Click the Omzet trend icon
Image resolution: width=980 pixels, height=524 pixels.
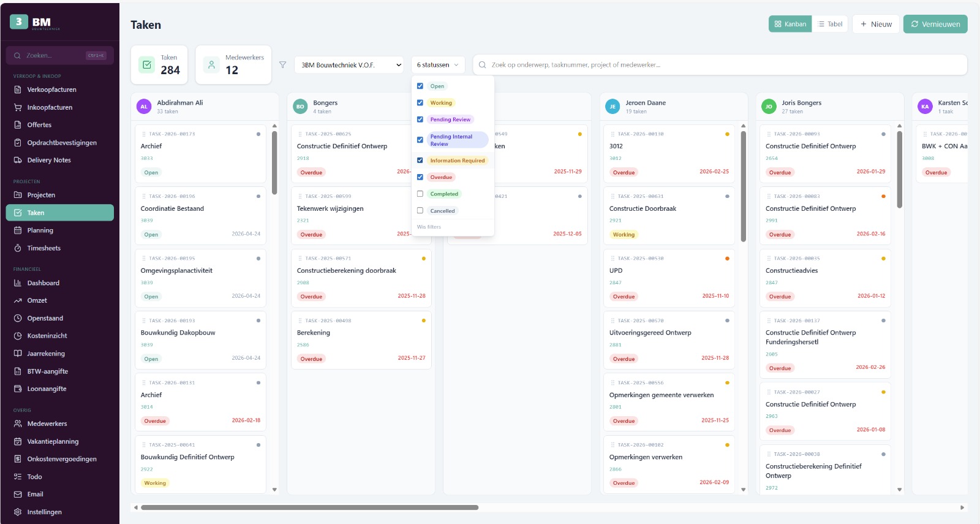click(18, 301)
